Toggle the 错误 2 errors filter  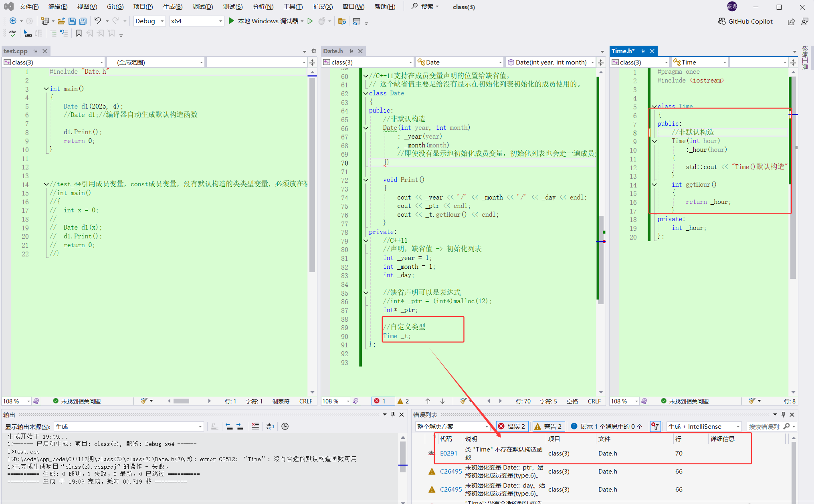512,426
